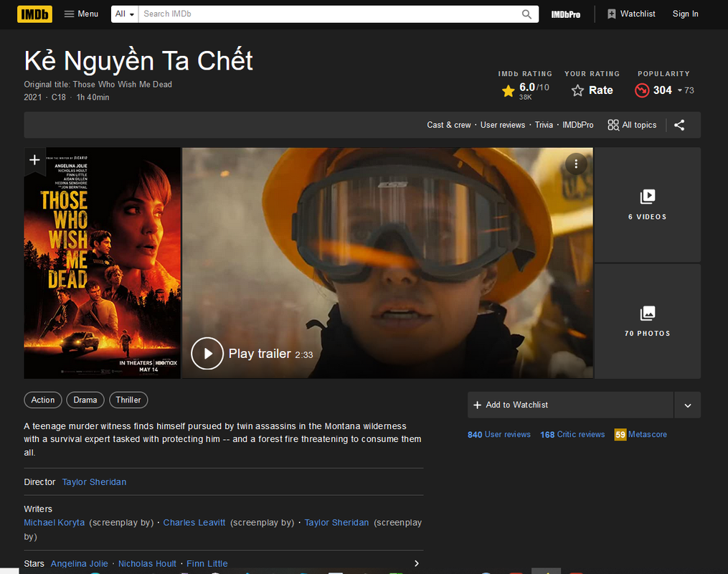728x574 pixels.
Task: Click the share icon
Action: tap(679, 125)
